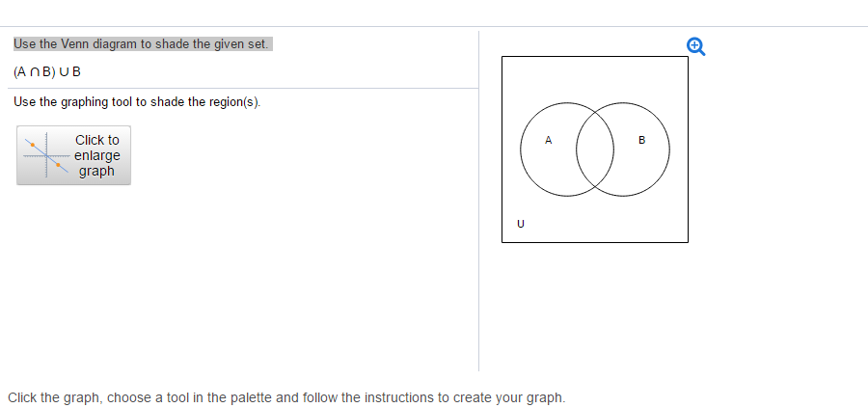Click universal set area above both circles
The height and width of the screenshot is (408, 868).
click(594, 77)
